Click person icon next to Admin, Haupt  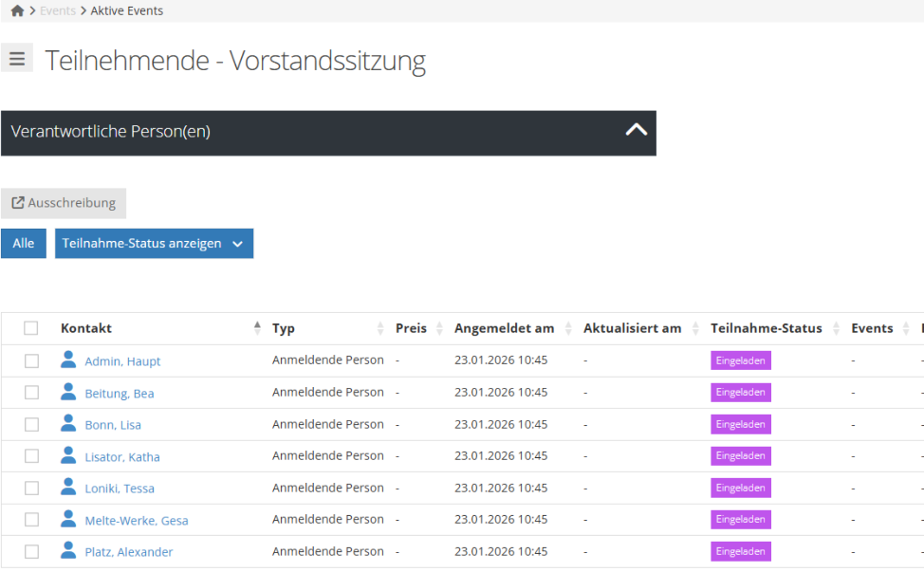(68, 360)
